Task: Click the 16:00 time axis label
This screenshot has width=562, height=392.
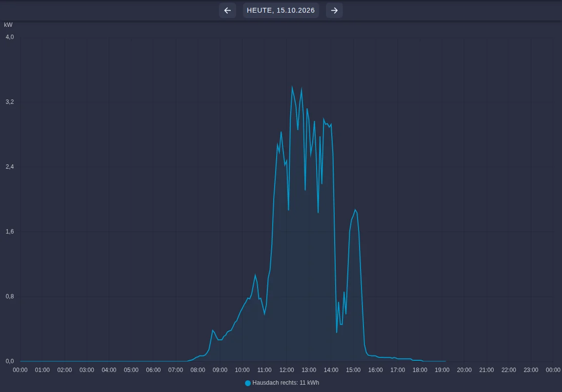Action: point(376,370)
